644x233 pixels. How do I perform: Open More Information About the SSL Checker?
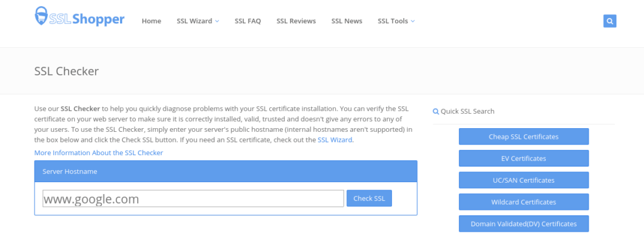(99, 153)
